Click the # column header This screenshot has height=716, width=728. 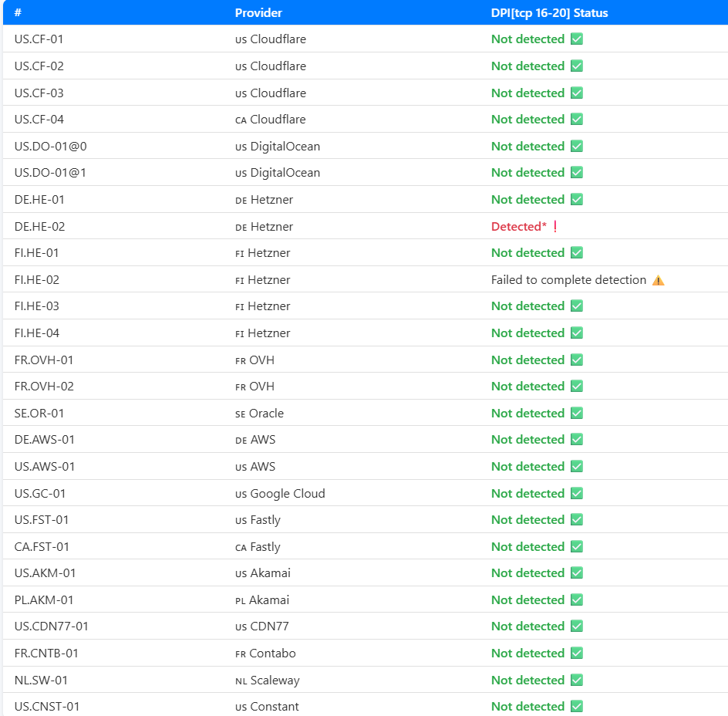click(x=18, y=12)
